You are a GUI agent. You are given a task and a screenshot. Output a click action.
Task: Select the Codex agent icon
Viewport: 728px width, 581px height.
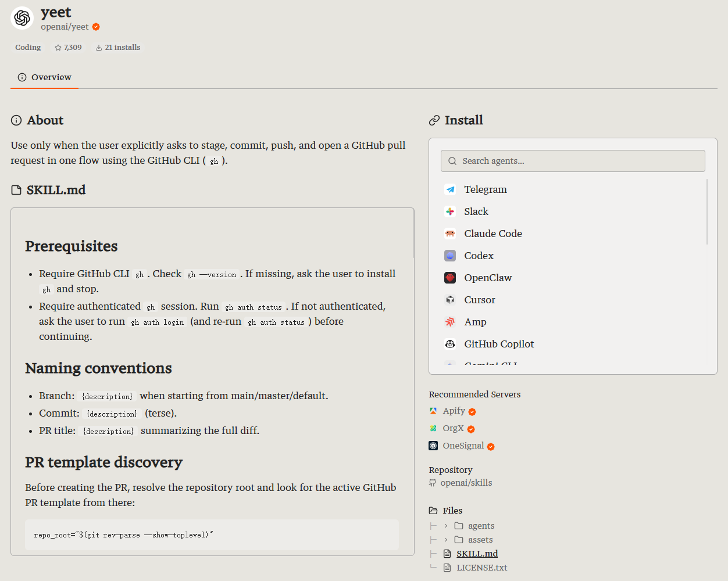point(450,256)
